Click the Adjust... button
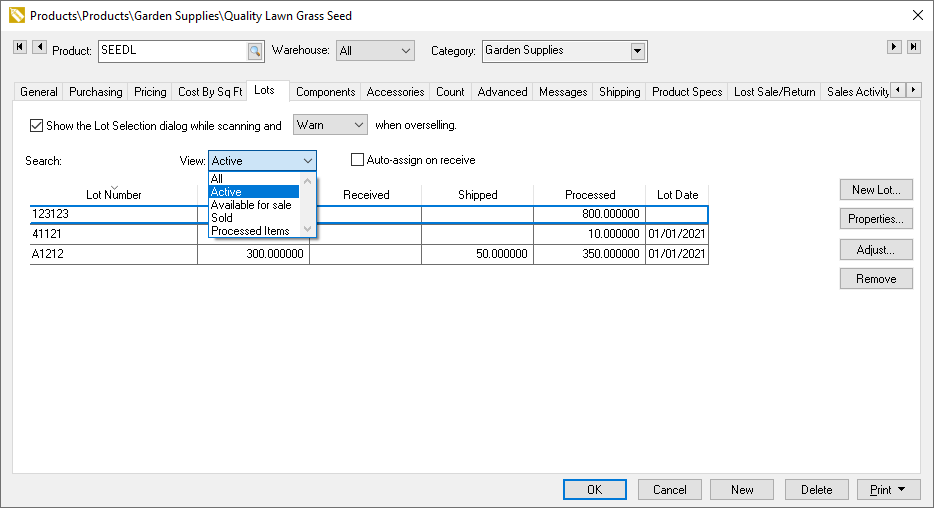 point(876,250)
